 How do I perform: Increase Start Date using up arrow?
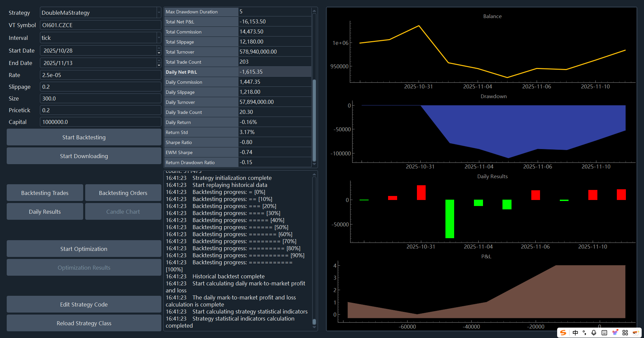pyautogui.click(x=159, y=49)
